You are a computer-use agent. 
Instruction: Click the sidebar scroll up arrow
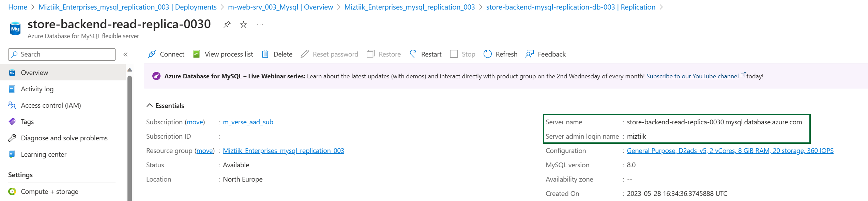pos(130,70)
